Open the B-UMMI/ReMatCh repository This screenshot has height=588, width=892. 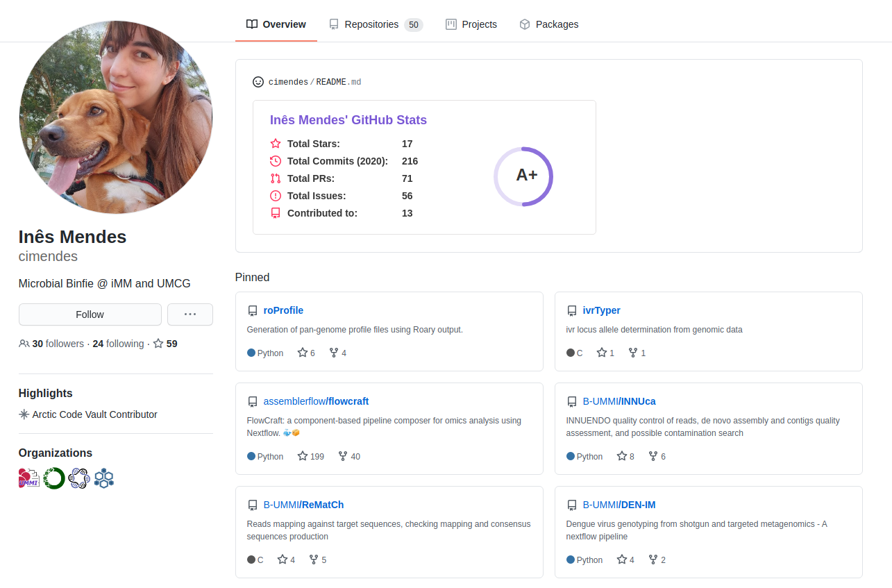pyautogui.click(x=304, y=505)
